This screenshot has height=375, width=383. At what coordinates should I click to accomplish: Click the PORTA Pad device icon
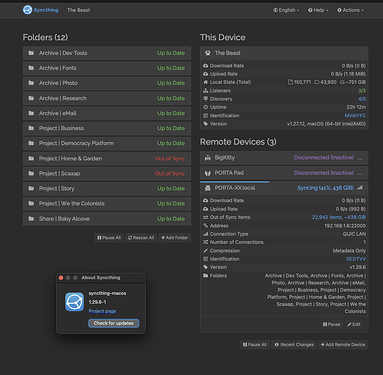(x=207, y=173)
